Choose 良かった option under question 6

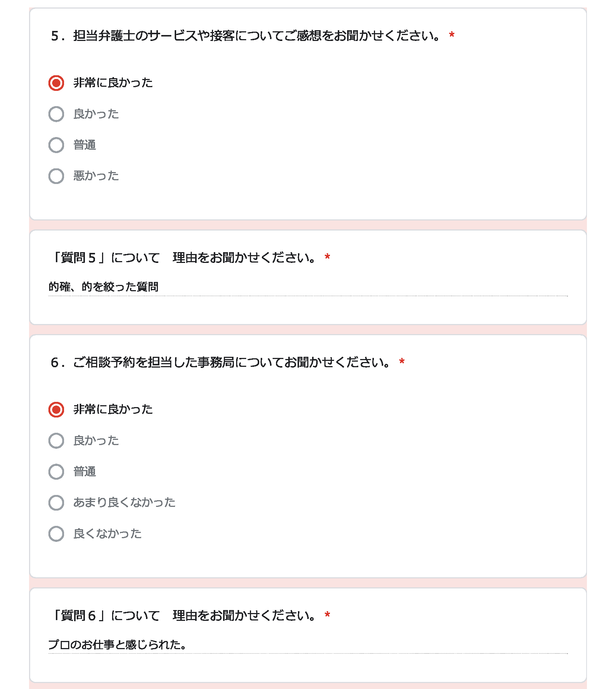(x=56, y=441)
